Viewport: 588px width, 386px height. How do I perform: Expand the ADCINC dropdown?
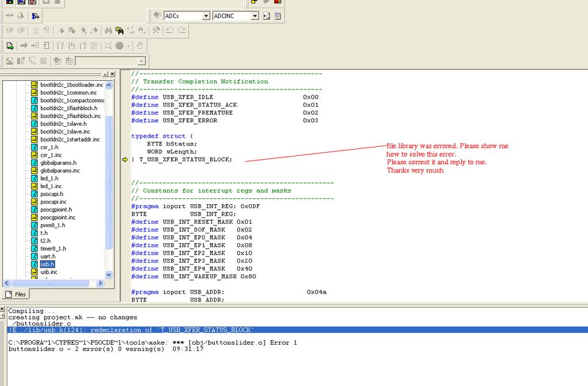[254, 16]
